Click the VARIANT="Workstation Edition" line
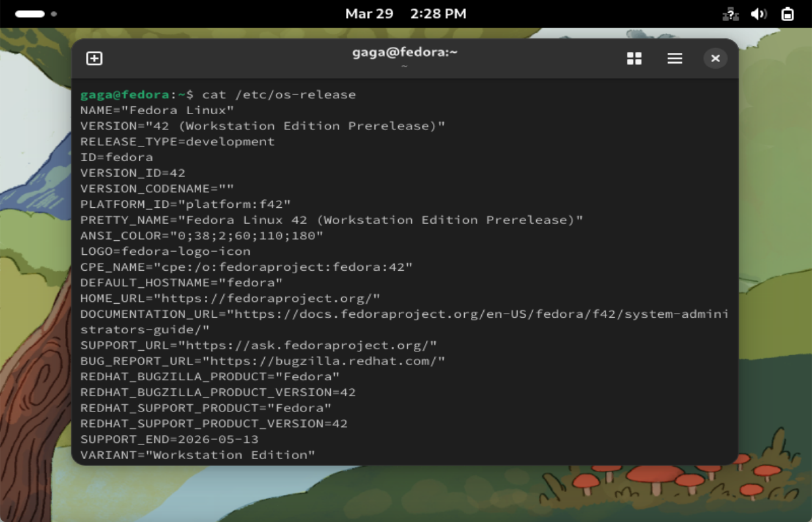Image resolution: width=812 pixels, height=522 pixels. 198,455
